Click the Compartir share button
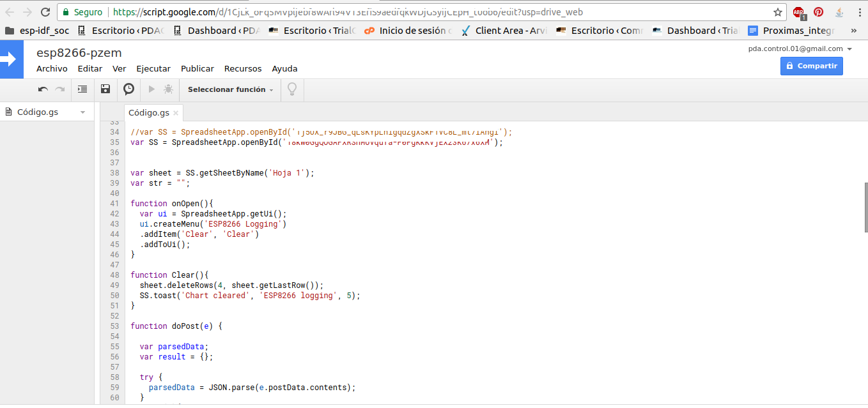868x408 pixels. pyautogui.click(x=812, y=66)
